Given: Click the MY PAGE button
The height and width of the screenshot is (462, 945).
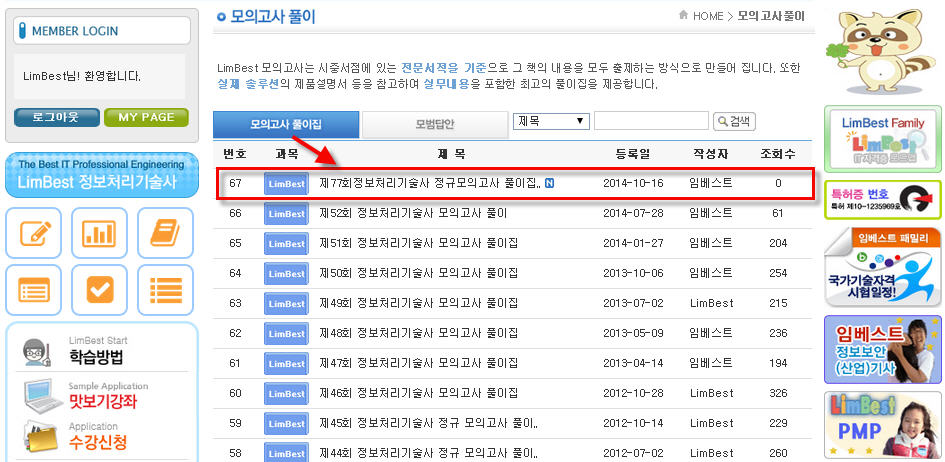Looking at the screenshot, I should pyautogui.click(x=146, y=117).
